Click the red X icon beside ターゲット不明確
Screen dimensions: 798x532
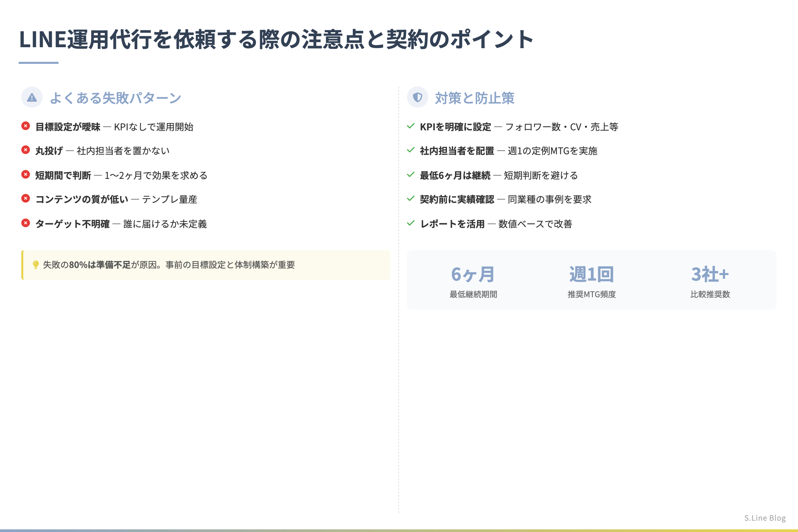26,223
